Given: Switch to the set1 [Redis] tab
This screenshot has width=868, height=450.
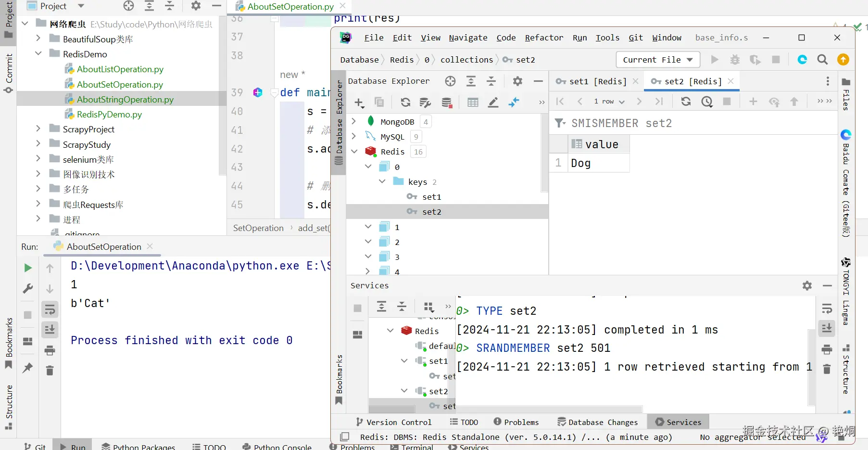Looking at the screenshot, I should pos(597,81).
